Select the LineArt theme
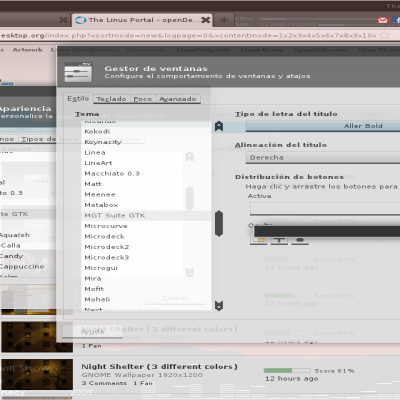The image size is (400, 400). point(147,163)
